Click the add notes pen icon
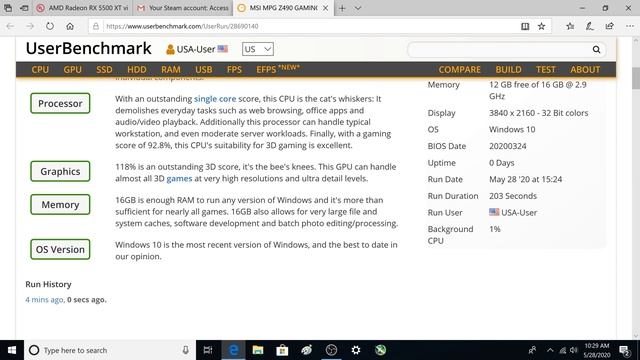 point(589,26)
